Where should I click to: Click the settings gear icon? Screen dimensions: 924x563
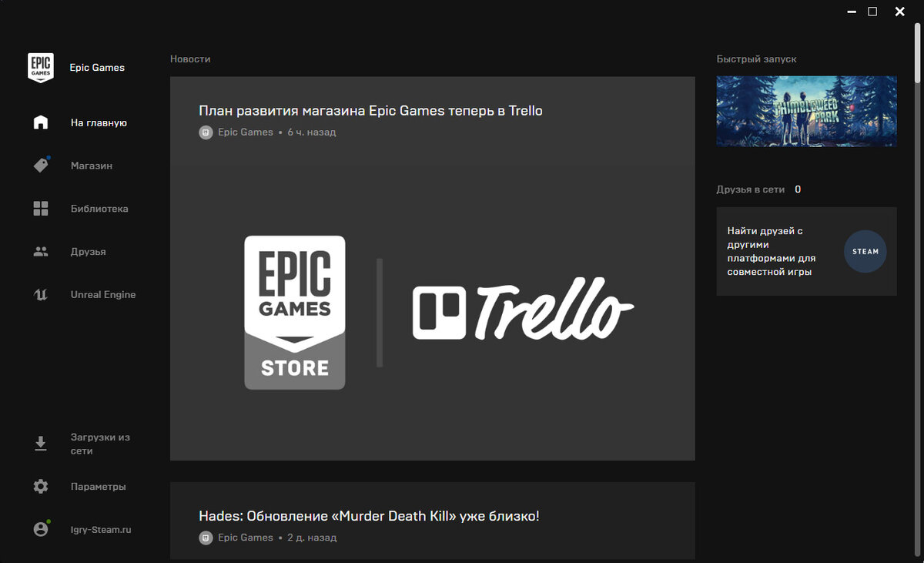[x=41, y=487]
